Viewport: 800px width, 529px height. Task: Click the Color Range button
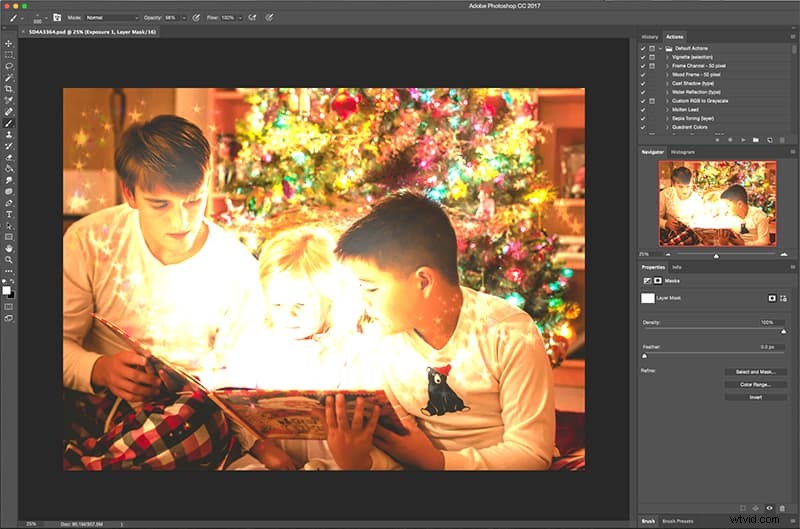tap(756, 385)
